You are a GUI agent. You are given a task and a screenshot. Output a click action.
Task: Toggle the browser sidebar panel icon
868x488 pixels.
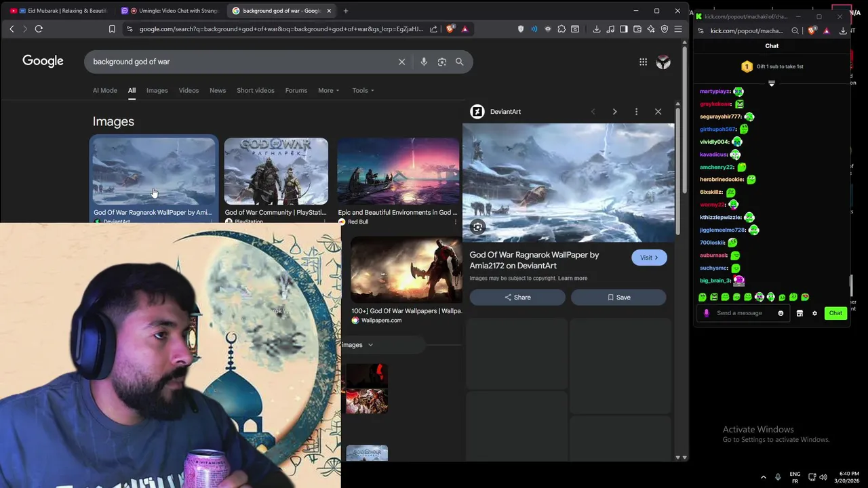coord(624,29)
